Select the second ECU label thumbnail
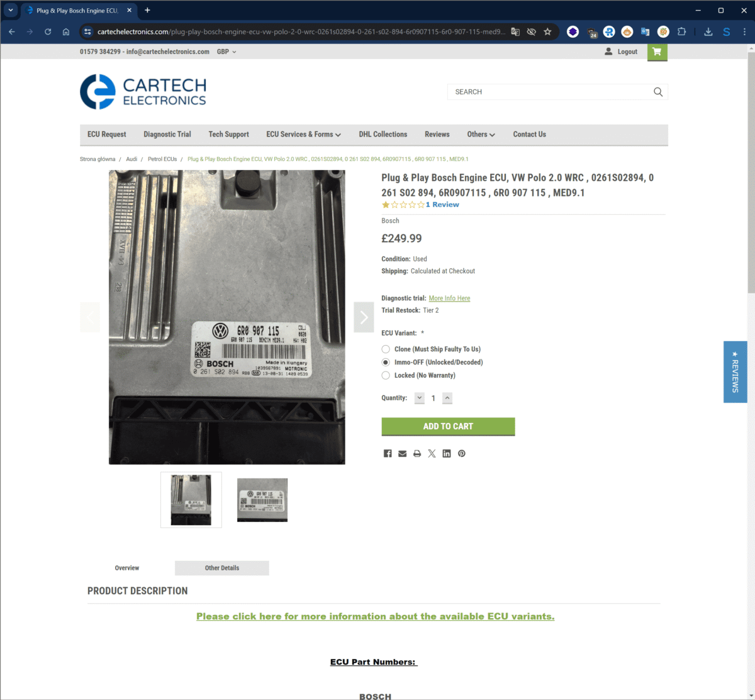 (262, 500)
